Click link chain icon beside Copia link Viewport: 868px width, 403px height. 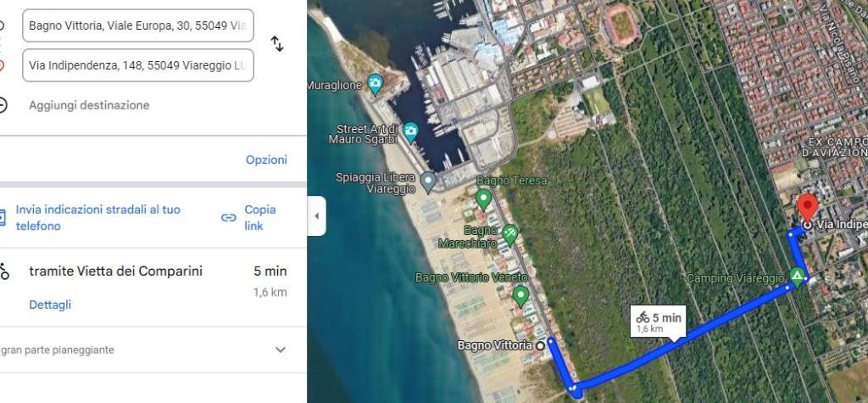229,218
